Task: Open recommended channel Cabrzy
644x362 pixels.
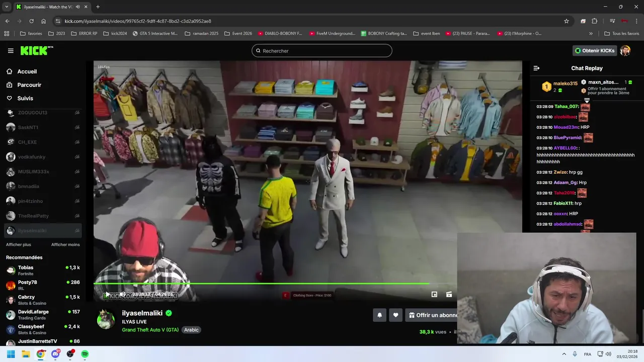Action: point(42,300)
